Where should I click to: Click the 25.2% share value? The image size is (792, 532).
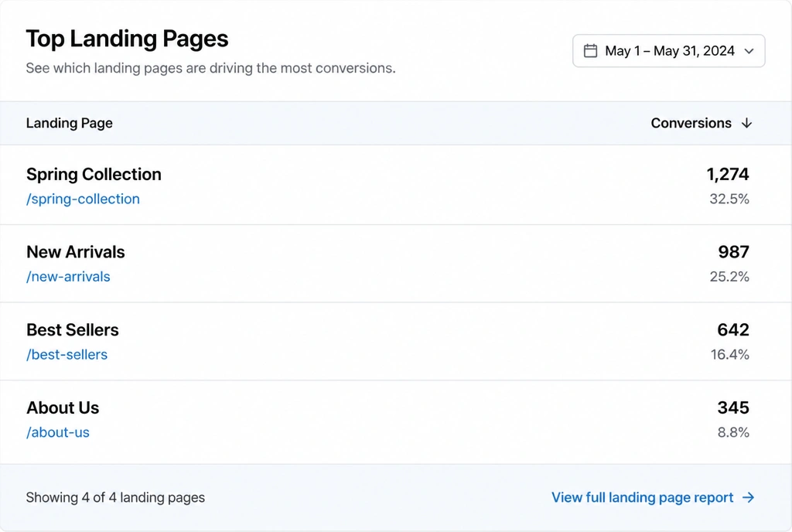coord(729,277)
